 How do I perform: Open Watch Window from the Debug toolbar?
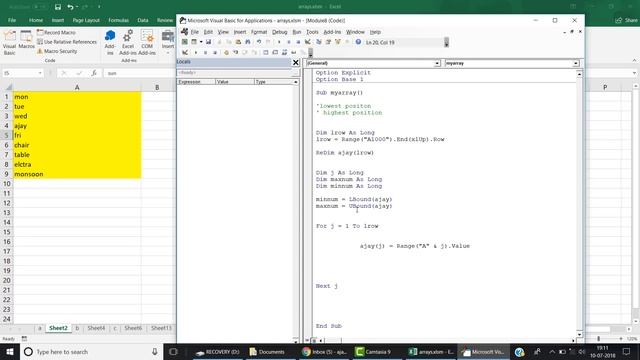pyautogui.click(x=284, y=52)
